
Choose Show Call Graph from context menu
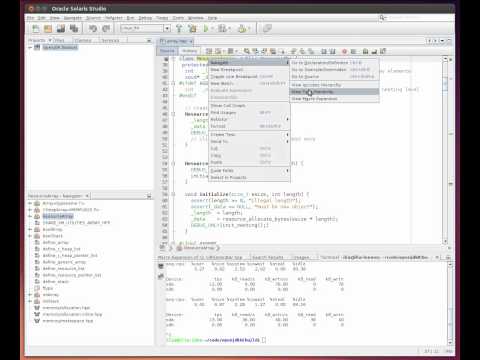(249, 106)
